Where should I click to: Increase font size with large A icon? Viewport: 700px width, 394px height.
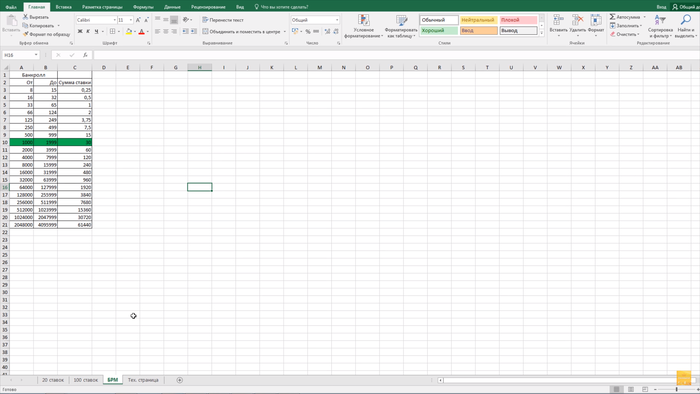click(138, 20)
